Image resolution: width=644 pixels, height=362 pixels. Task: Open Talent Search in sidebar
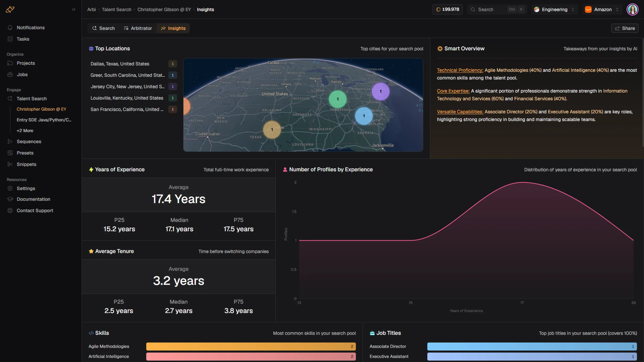pyautogui.click(x=31, y=99)
